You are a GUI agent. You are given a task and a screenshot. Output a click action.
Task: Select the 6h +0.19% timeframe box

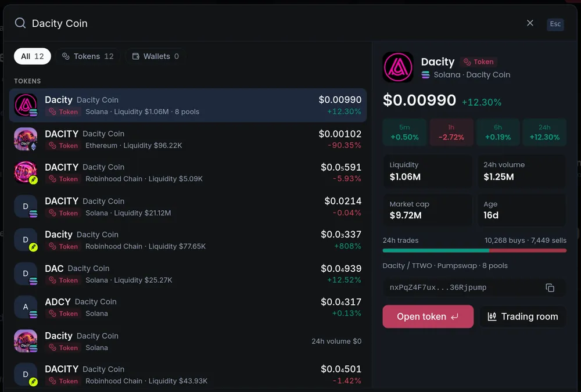498,132
